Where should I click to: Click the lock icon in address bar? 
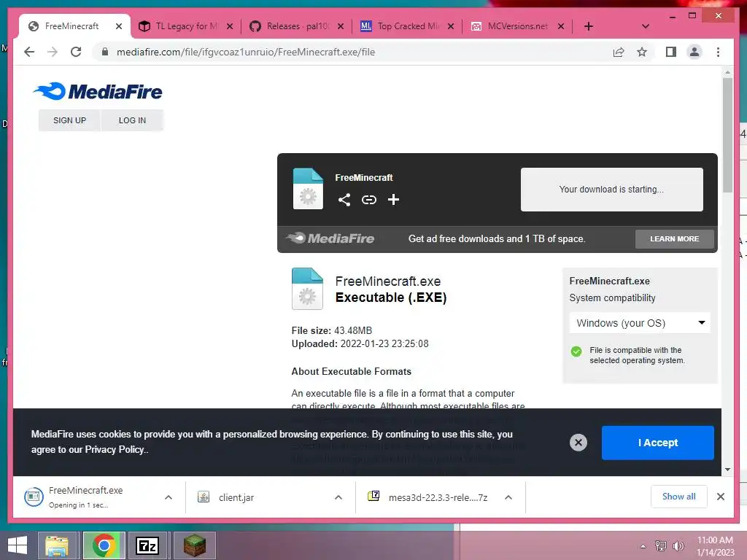(105, 52)
